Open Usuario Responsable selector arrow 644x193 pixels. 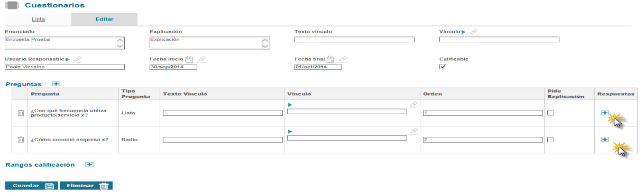pyautogui.click(x=68, y=59)
